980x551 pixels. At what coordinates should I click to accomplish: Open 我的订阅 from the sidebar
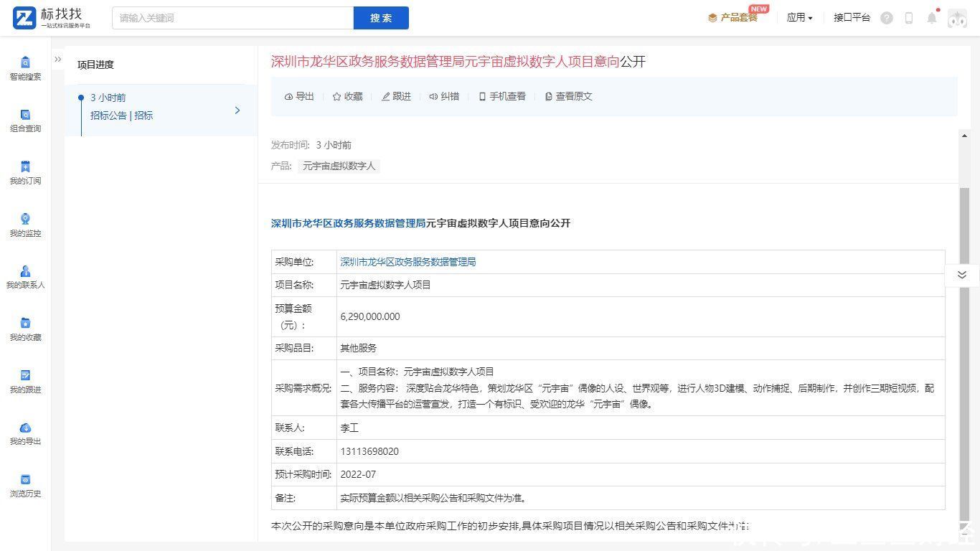tap(25, 168)
